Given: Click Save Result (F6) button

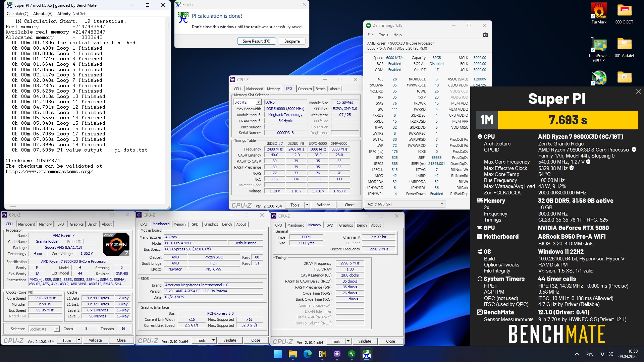Looking at the screenshot, I should pyautogui.click(x=256, y=41).
